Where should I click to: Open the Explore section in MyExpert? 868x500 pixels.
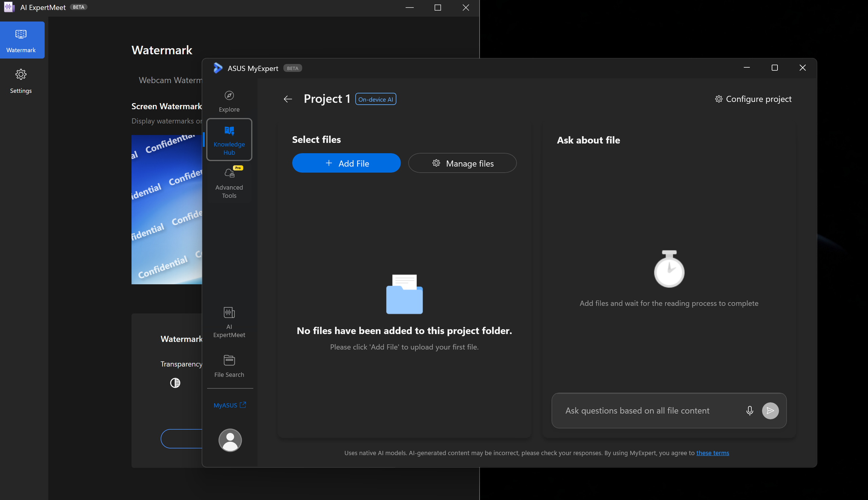point(229,101)
